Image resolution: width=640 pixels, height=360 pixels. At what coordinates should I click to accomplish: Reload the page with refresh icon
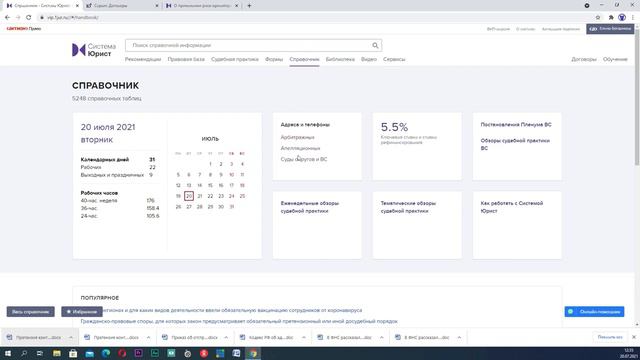29,18
